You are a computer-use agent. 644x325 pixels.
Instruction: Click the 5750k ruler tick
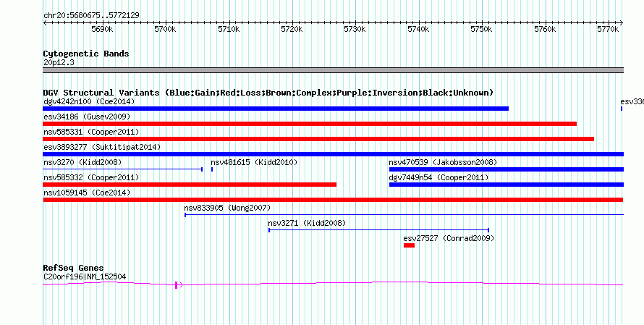point(481,29)
